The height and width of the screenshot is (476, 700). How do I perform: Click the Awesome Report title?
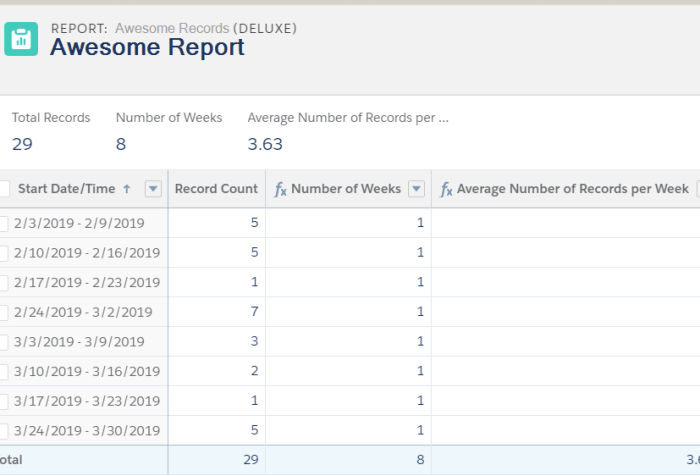[147, 47]
